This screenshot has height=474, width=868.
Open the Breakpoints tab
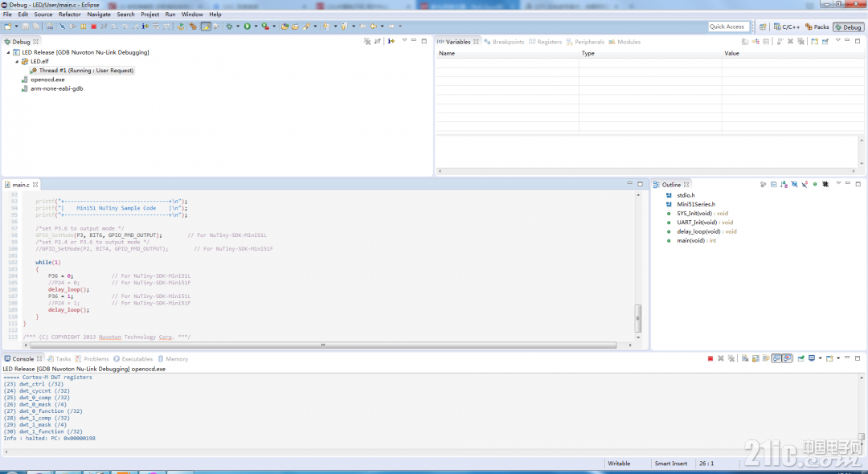point(504,42)
